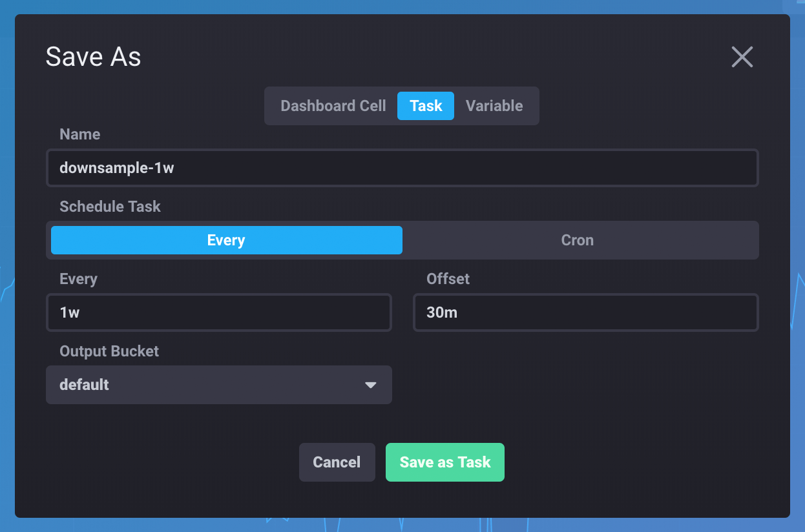Switch to the Variable tab

pos(494,106)
